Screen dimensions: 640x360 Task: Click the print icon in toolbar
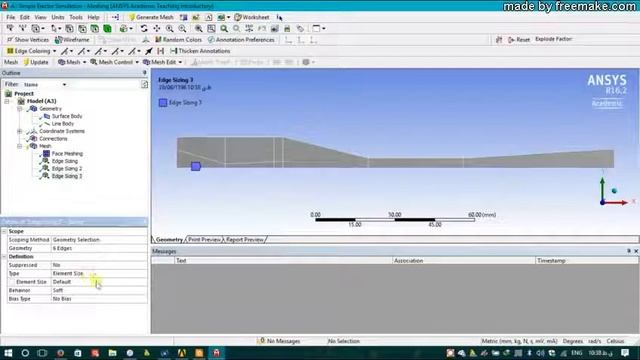point(287,29)
